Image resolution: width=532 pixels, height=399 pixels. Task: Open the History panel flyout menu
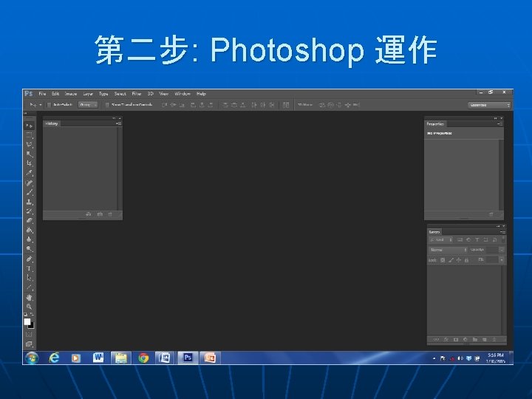click(x=118, y=123)
